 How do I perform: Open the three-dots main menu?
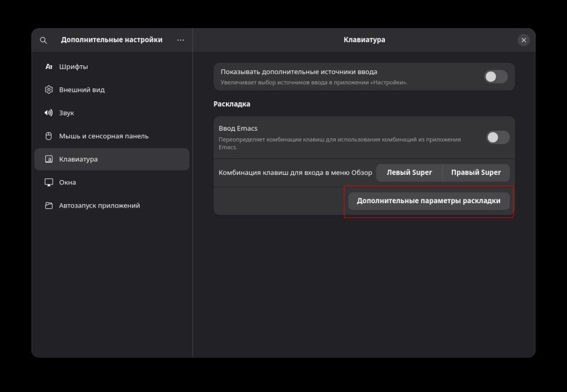181,40
